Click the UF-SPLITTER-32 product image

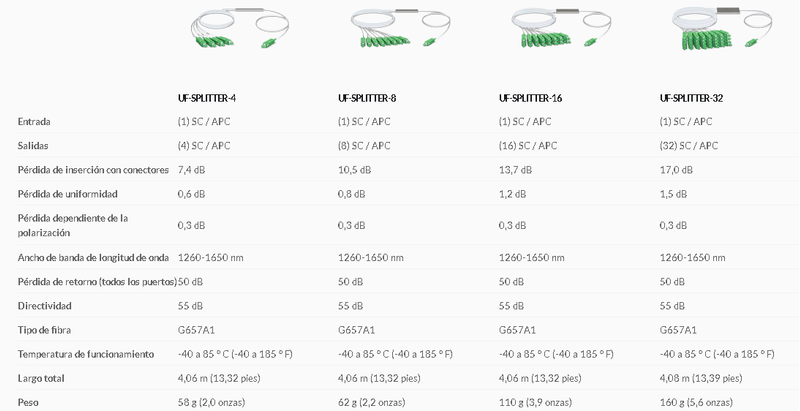click(722, 28)
